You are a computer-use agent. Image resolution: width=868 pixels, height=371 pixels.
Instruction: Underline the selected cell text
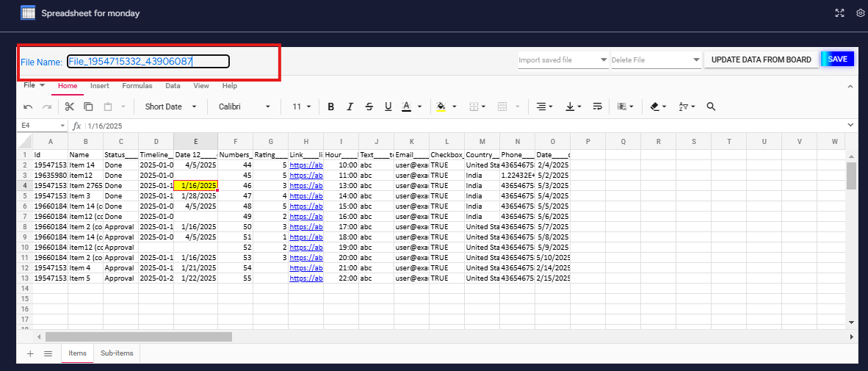click(x=388, y=107)
